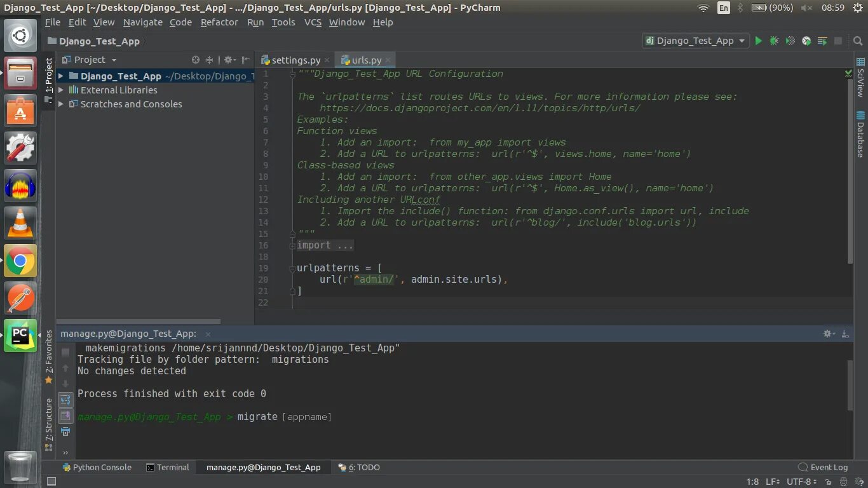This screenshot has width=868, height=488.
Task: Collapse docstring fold marker at line 1
Action: (x=292, y=74)
